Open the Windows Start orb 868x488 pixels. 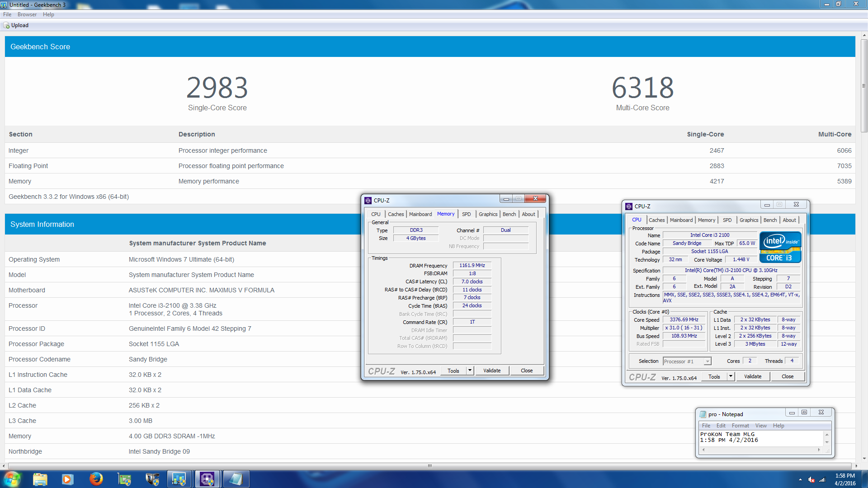[x=12, y=479]
